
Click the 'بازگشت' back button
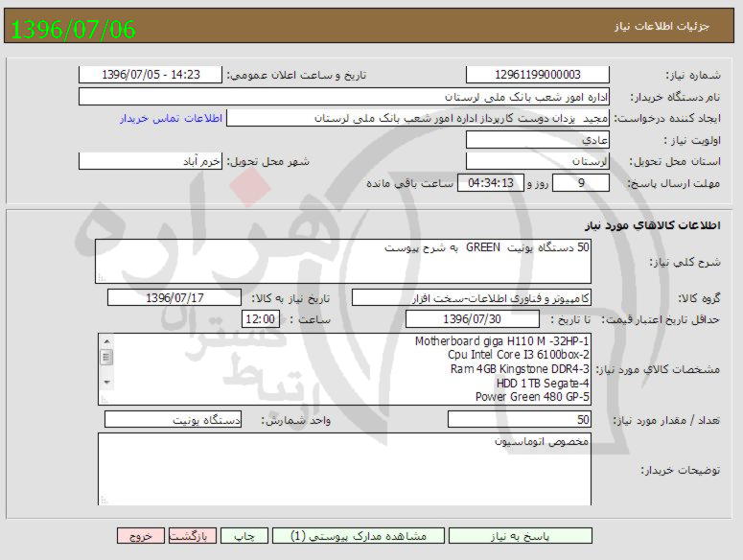(x=195, y=537)
